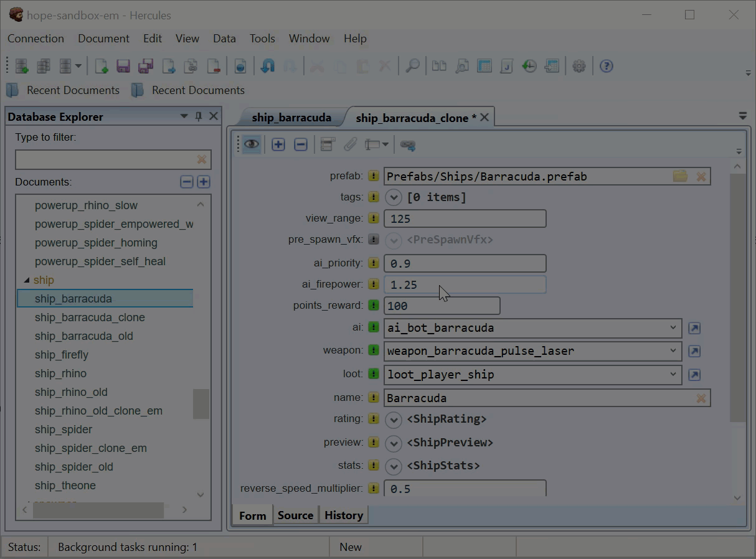
Task: Toggle the points_reward green status marker
Action: 374,305
